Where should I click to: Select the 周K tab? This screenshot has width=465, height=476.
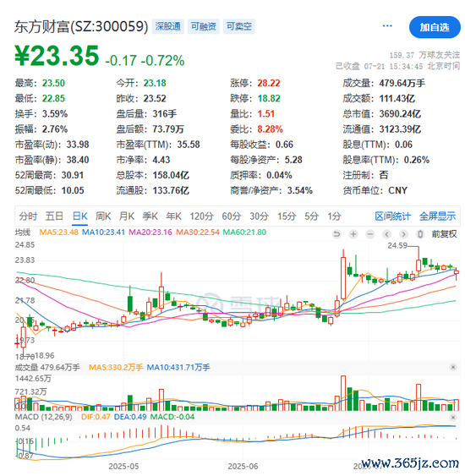coord(103,216)
